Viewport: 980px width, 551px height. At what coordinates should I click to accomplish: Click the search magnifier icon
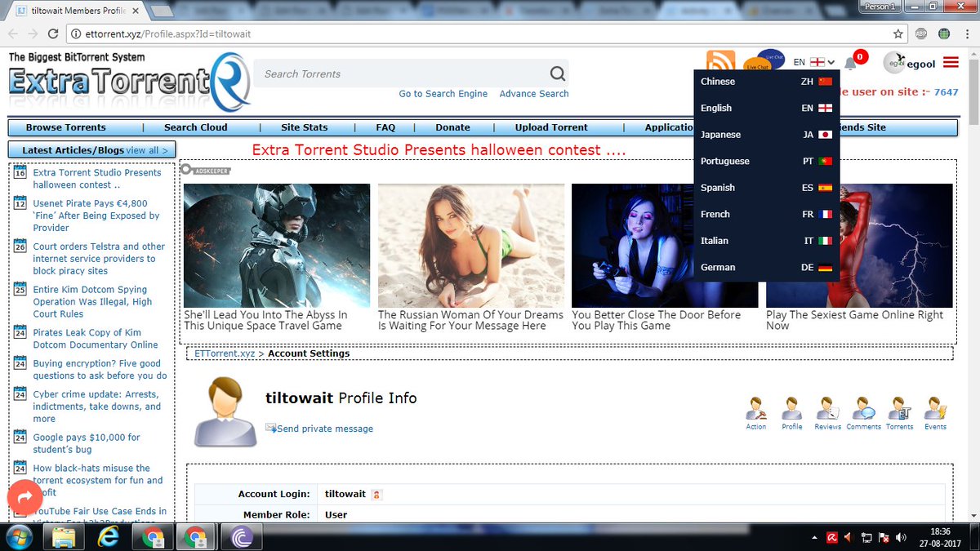pyautogui.click(x=558, y=73)
